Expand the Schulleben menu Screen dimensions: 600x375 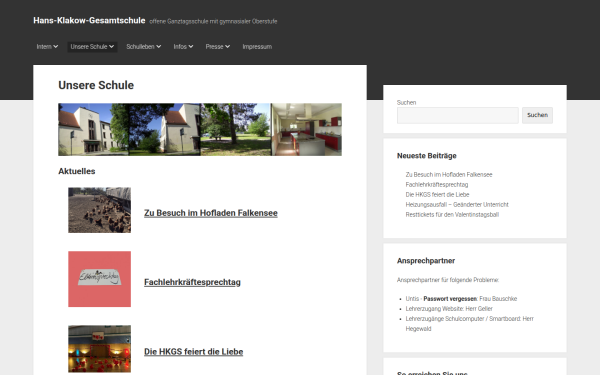143,47
